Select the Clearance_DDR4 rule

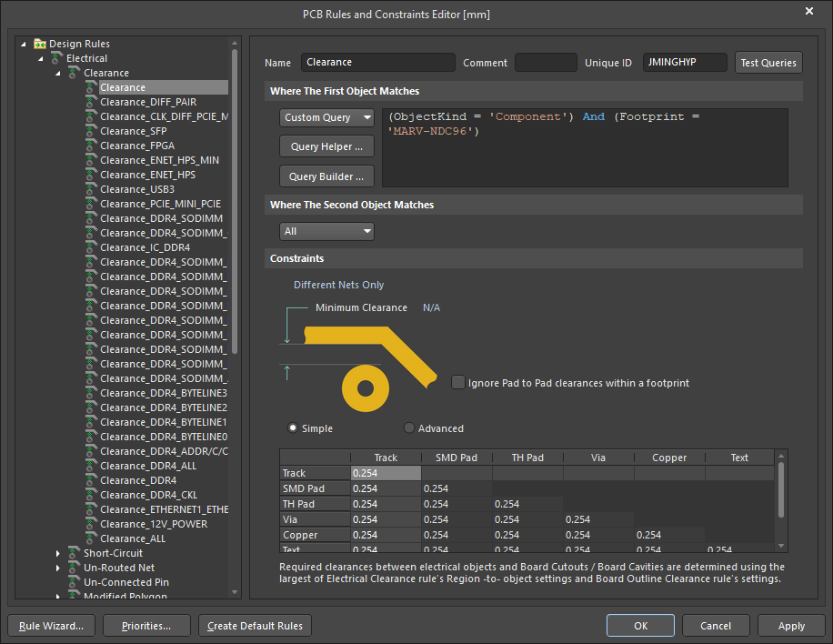pos(138,480)
